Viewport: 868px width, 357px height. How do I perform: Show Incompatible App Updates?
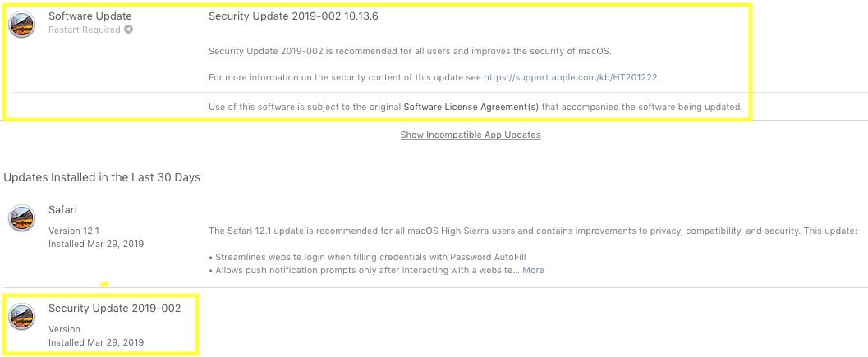(470, 135)
